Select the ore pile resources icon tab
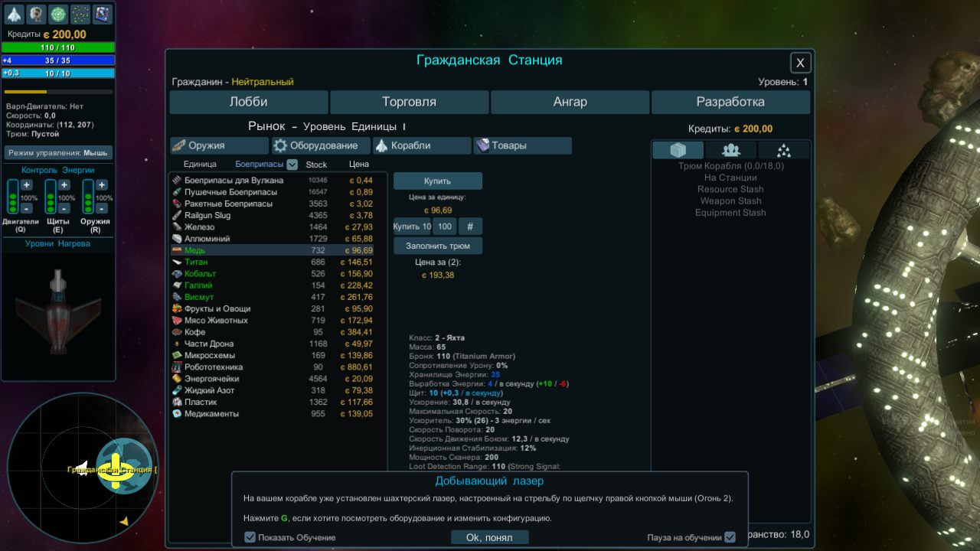 coord(783,150)
